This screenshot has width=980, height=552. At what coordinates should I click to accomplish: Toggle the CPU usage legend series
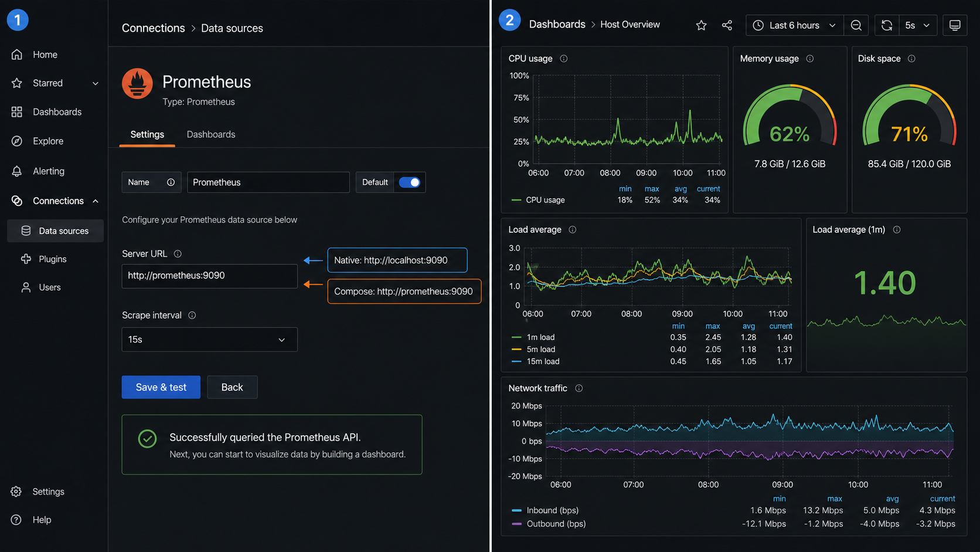pyautogui.click(x=538, y=200)
